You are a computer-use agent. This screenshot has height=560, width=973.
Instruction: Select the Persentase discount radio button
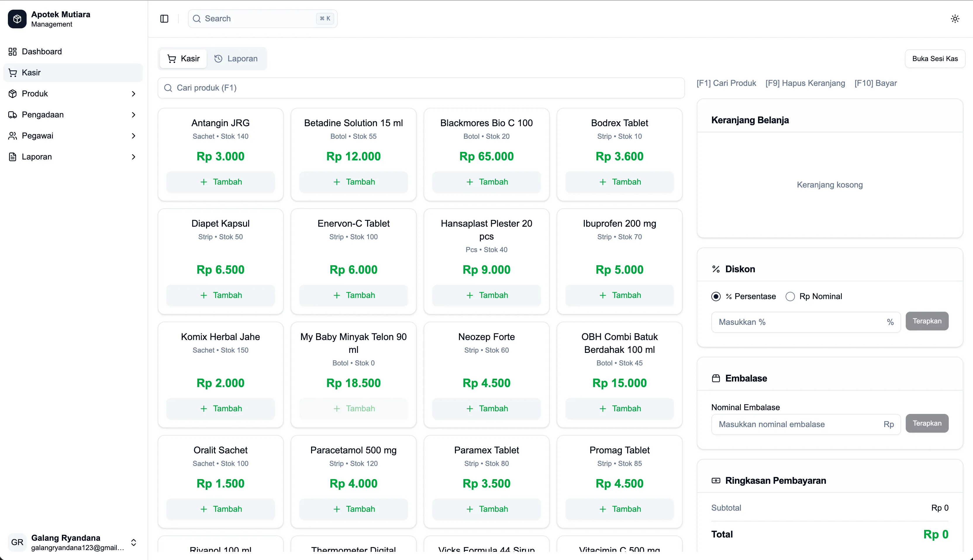[716, 297]
